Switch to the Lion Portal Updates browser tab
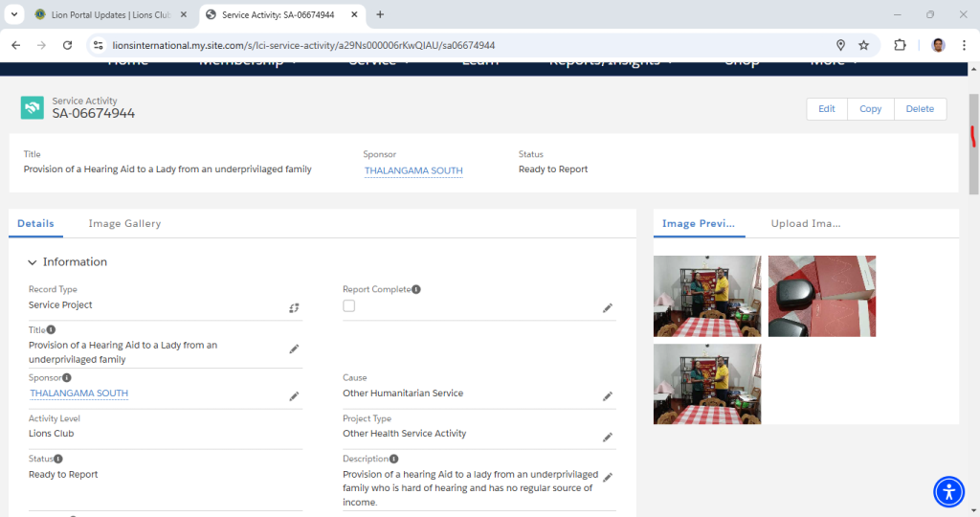Image resolution: width=980 pixels, height=517 pixels. tap(111, 15)
